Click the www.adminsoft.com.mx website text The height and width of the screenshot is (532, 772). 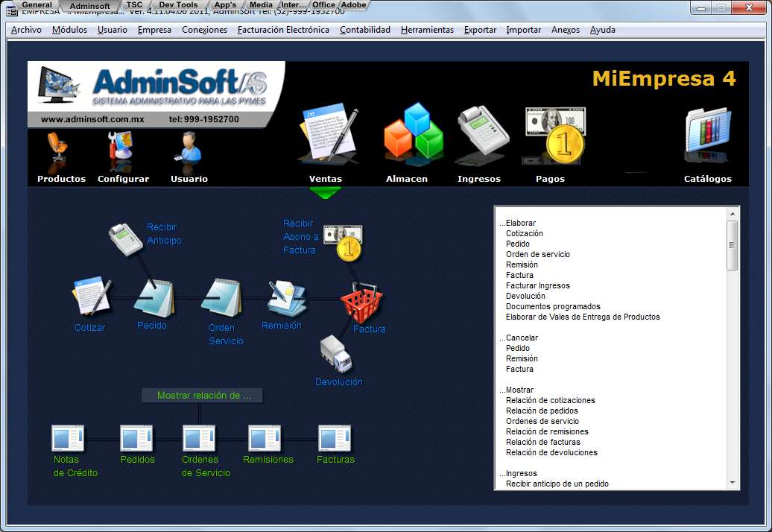92,119
